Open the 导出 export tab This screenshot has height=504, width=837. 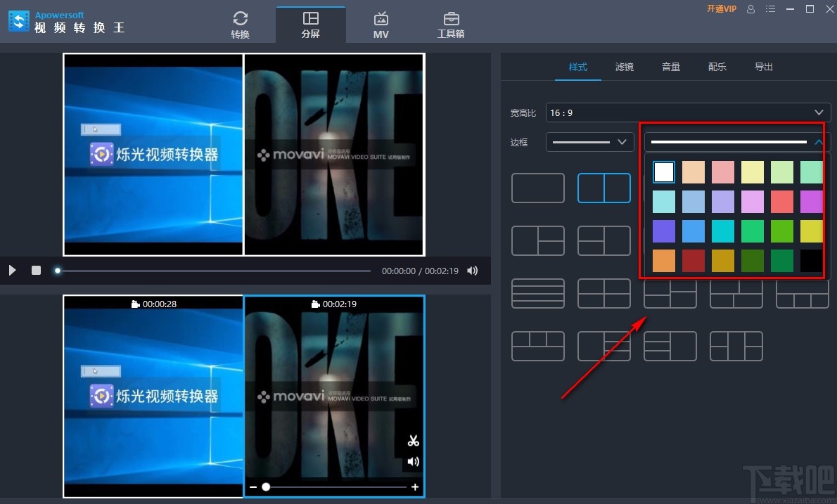coord(763,67)
